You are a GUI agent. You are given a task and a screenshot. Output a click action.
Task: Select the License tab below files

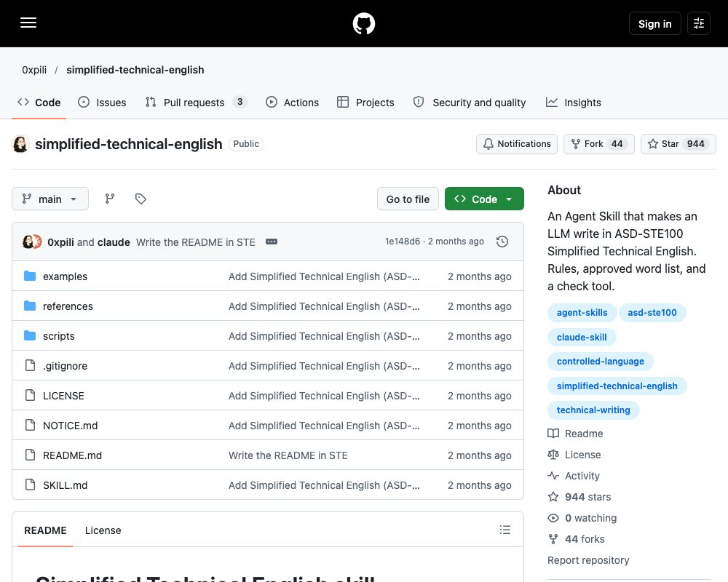103,530
